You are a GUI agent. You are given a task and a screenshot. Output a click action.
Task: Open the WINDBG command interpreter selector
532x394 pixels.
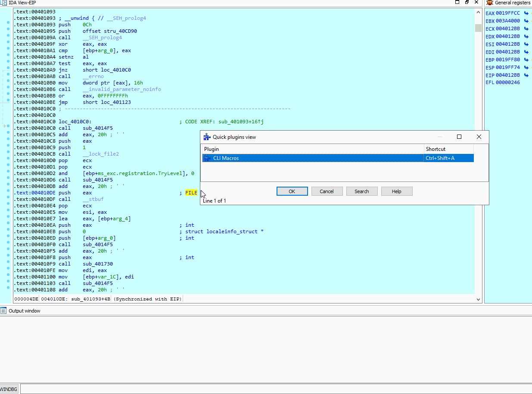(9, 389)
